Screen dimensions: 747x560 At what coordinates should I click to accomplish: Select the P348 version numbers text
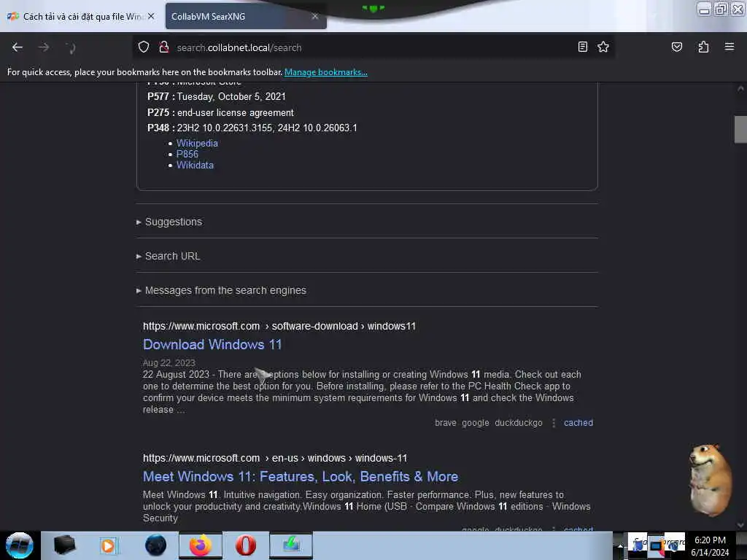point(267,128)
